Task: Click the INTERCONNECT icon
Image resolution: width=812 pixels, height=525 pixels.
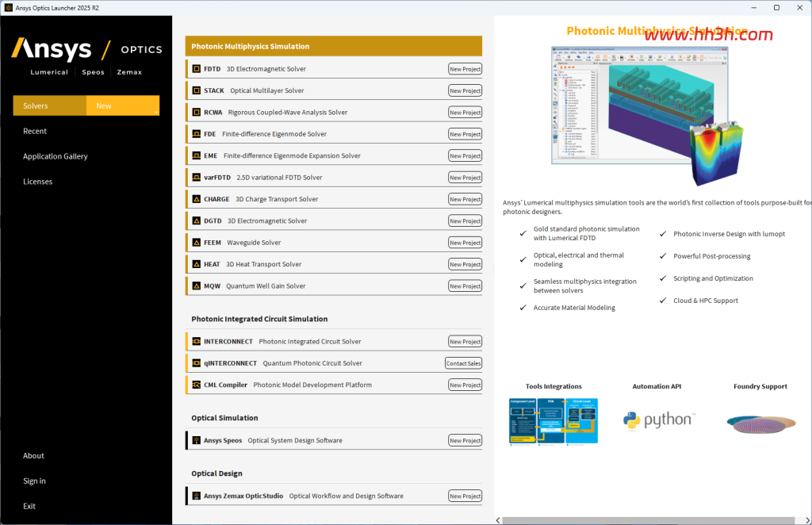Action: coord(197,342)
